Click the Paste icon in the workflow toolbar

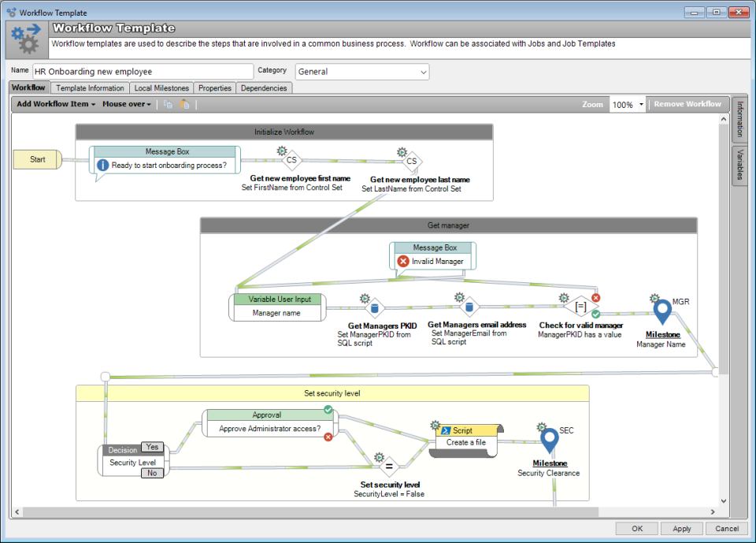[184, 104]
